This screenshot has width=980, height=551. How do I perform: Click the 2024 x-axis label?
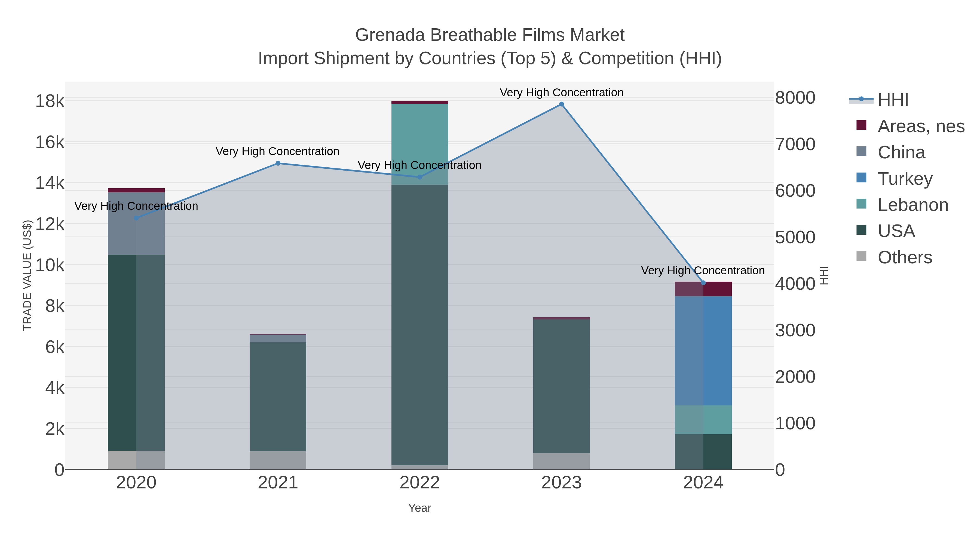point(703,483)
